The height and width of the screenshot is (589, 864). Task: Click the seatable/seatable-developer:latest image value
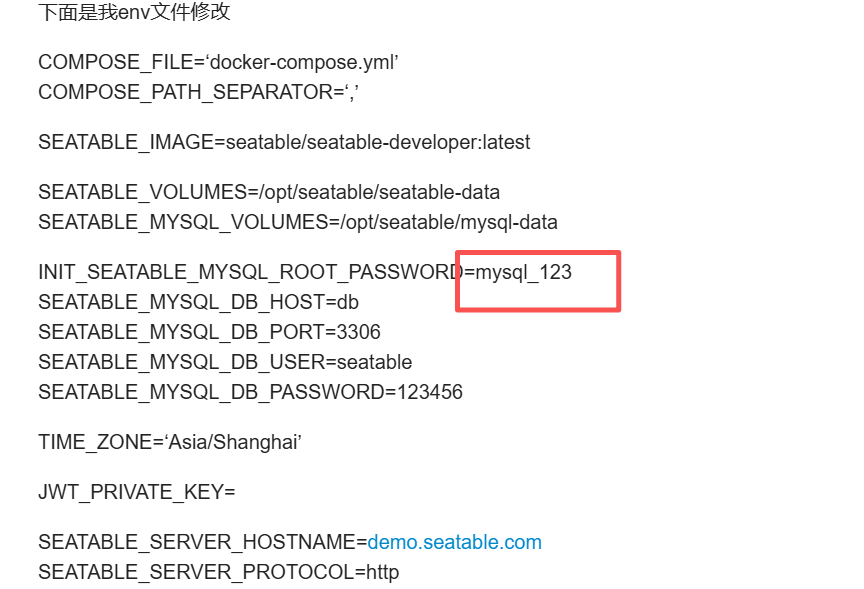click(378, 142)
